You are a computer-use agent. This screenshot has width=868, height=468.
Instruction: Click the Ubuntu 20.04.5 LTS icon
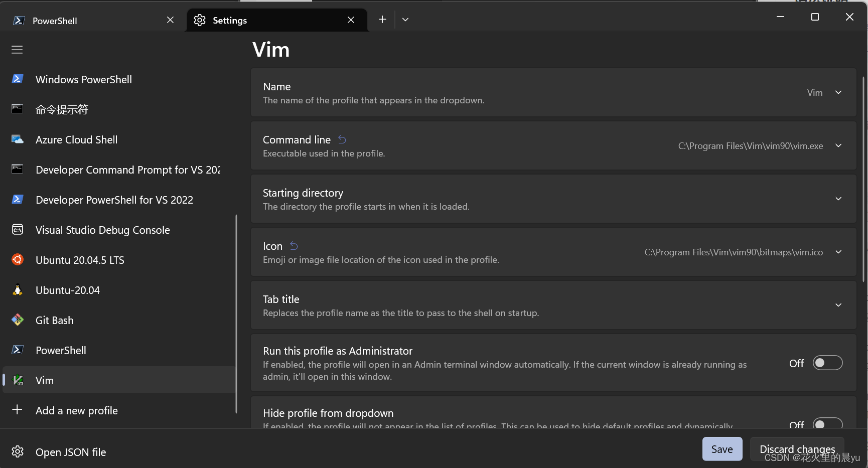(18, 259)
